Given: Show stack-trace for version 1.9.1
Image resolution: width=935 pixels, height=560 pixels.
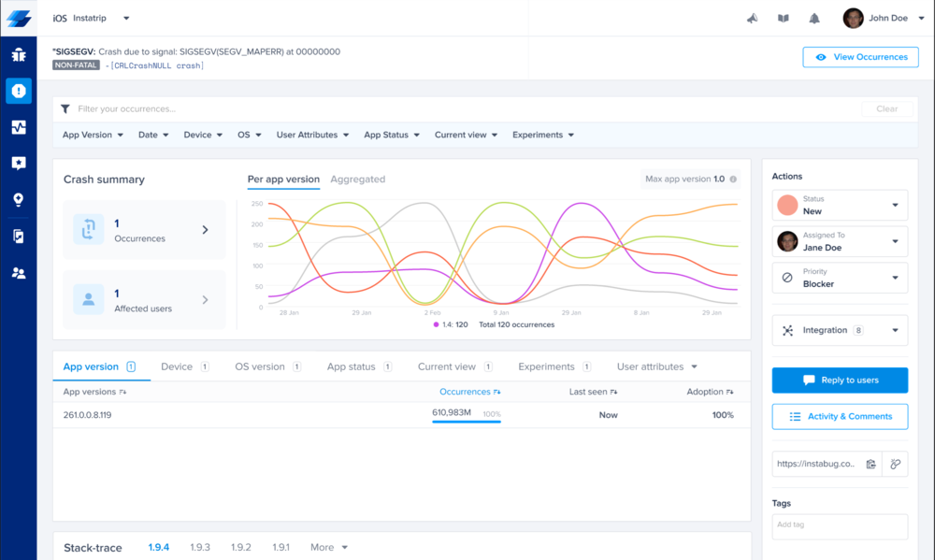Looking at the screenshot, I should click(280, 548).
